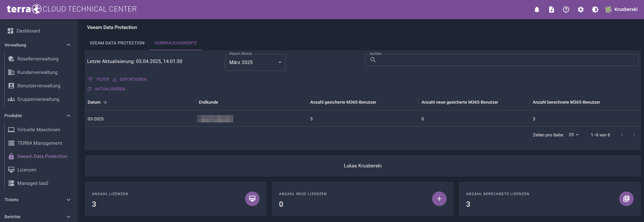Open the Report Monat dropdown
Viewport: 644px width, 222px height.
tap(255, 62)
